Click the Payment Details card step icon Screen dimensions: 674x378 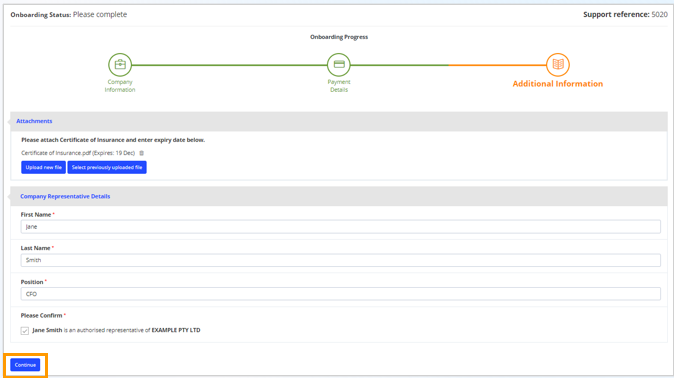[x=339, y=65]
